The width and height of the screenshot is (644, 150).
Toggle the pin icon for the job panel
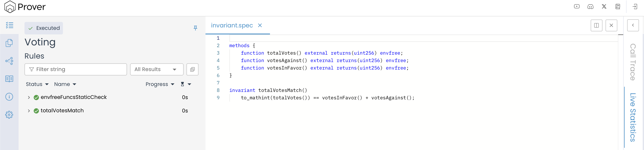[x=195, y=28]
